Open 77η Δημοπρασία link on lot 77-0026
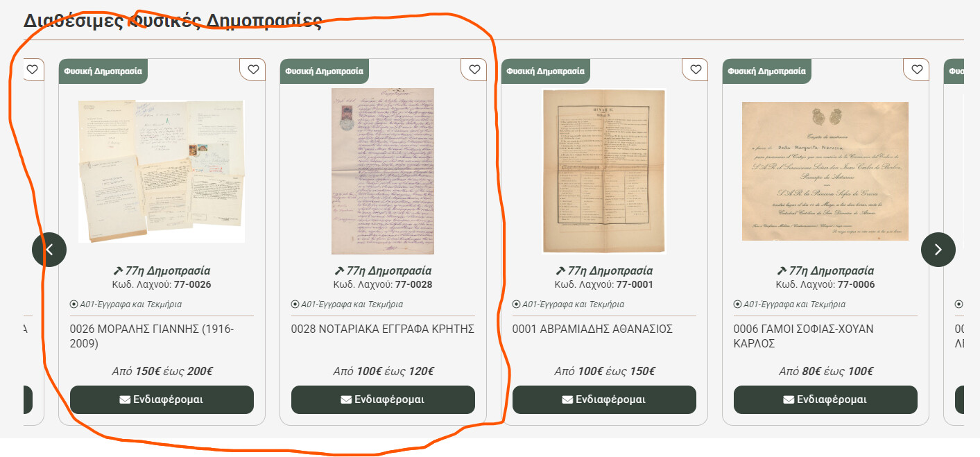Viewport: 980px width, 457px height. click(162, 270)
